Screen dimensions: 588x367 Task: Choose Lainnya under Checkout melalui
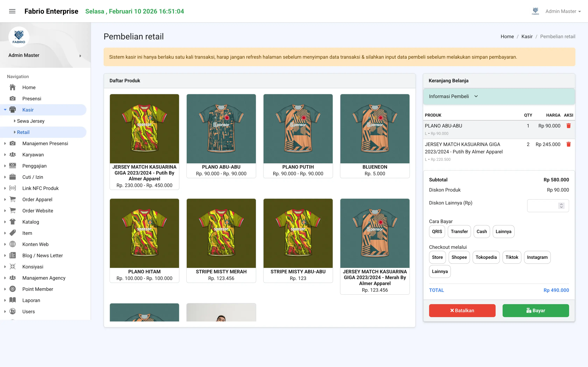pyautogui.click(x=440, y=271)
